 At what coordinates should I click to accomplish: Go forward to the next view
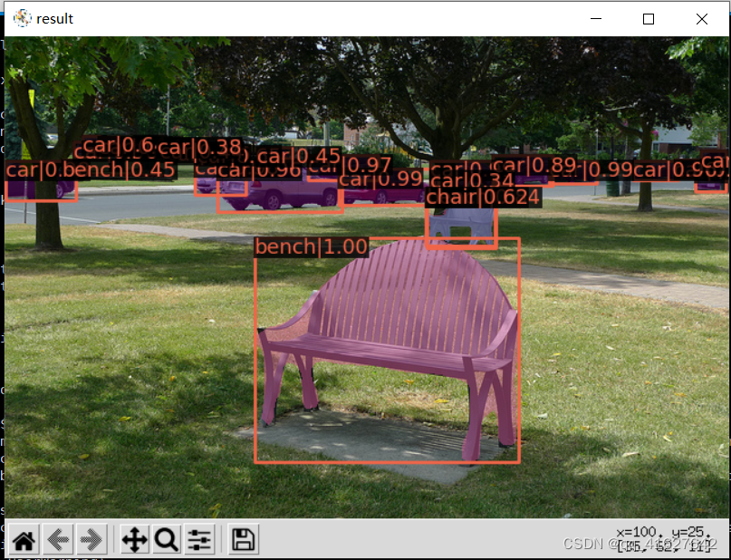91,539
